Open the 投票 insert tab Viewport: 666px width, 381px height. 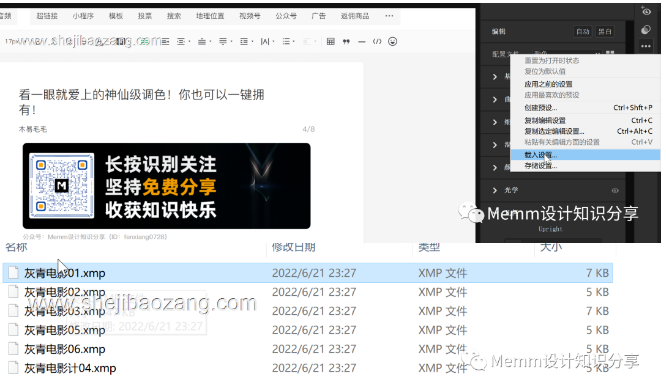tap(144, 16)
